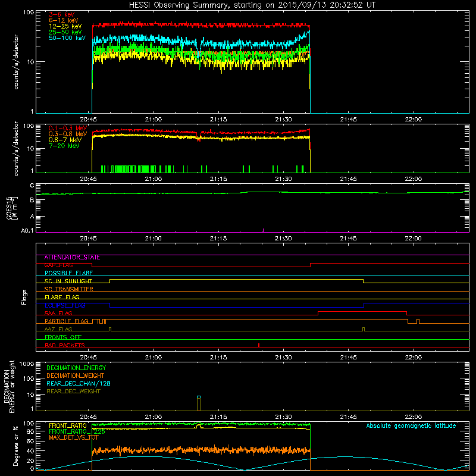Click the BAD_PACKETS flag label
This screenshot has width=476, height=476.
(65, 346)
